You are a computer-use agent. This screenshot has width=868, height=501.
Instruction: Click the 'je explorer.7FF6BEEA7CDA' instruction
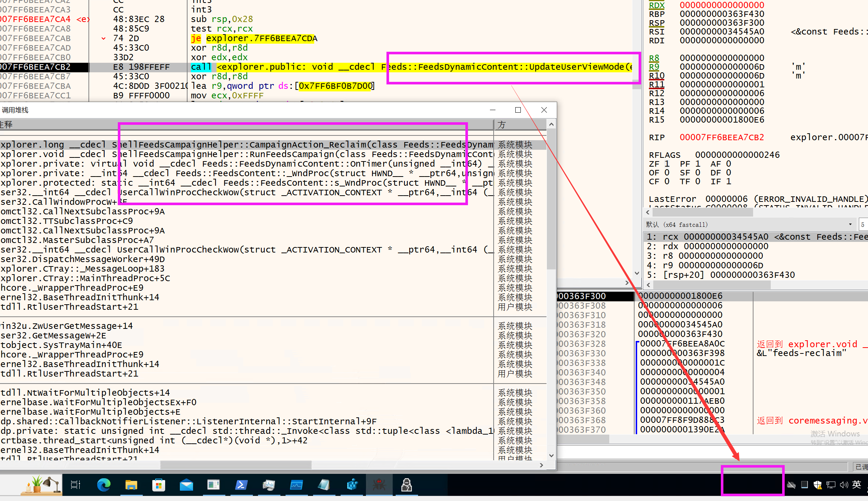click(254, 38)
